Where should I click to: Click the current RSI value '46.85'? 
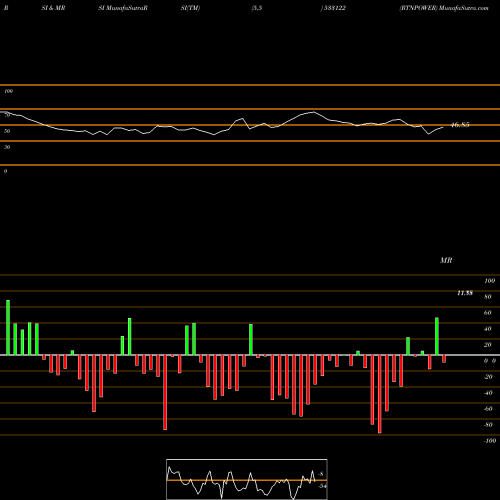point(460,125)
